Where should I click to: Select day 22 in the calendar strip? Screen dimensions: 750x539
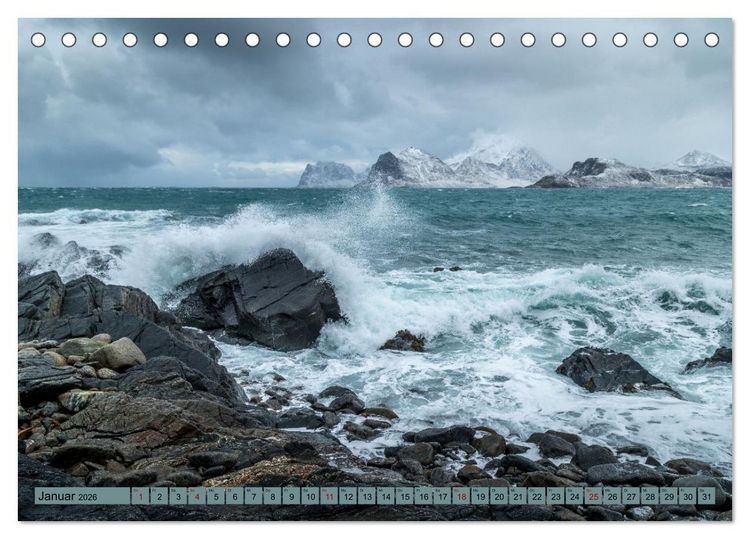pyautogui.click(x=537, y=496)
